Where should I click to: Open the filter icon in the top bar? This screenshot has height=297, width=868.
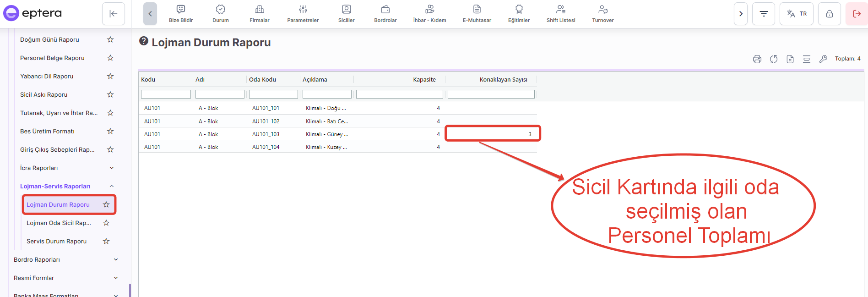point(764,14)
